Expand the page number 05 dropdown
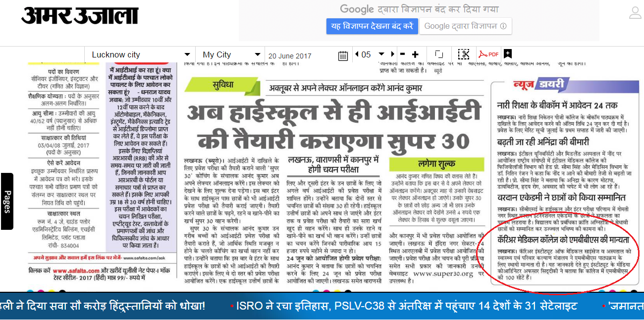Viewport: 644px width, 320px height. 381,54
